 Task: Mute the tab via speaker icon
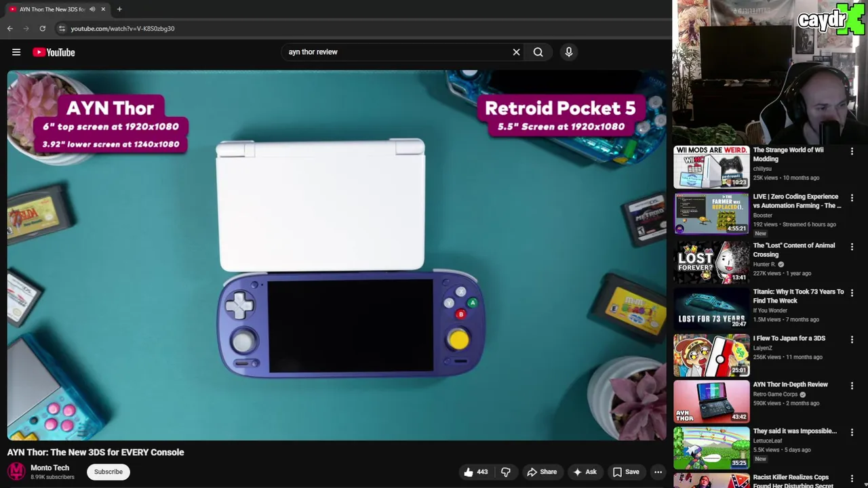pyautogui.click(x=92, y=9)
